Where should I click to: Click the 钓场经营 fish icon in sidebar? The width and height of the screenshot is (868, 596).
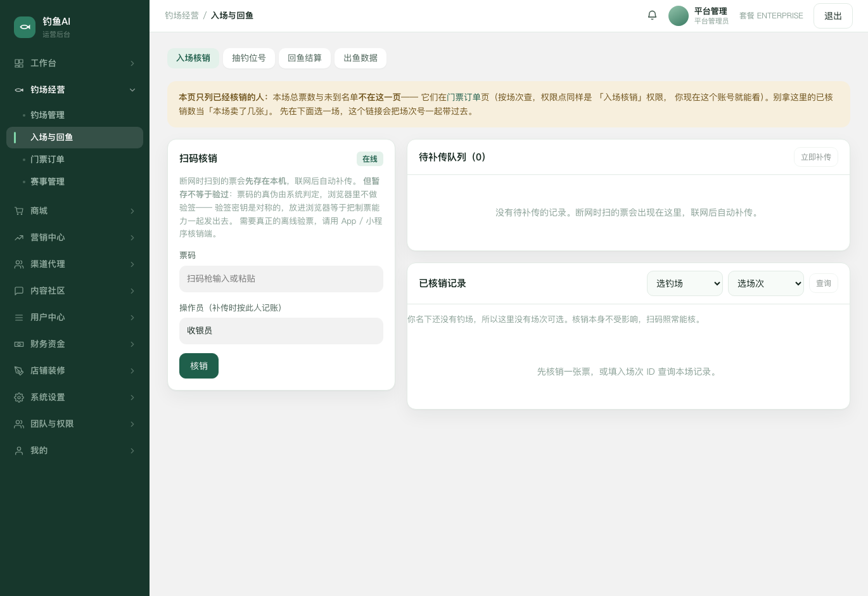pyautogui.click(x=19, y=90)
